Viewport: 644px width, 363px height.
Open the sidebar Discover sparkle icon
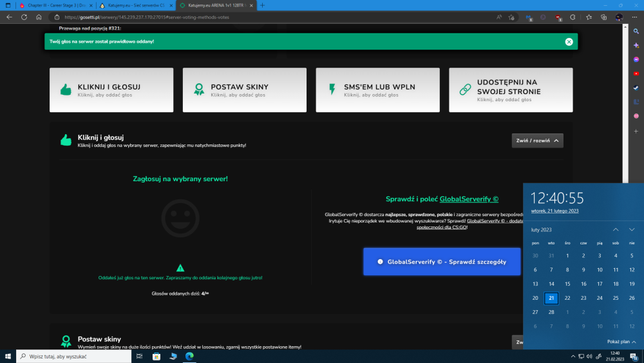click(636, 45)
